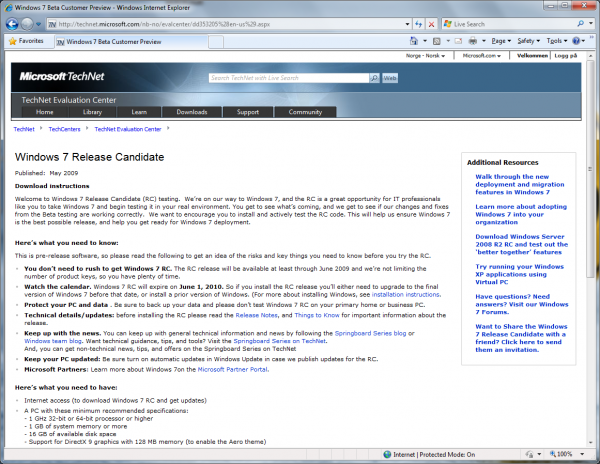Click the vertical scrollbar thumb

coord(590,168)
